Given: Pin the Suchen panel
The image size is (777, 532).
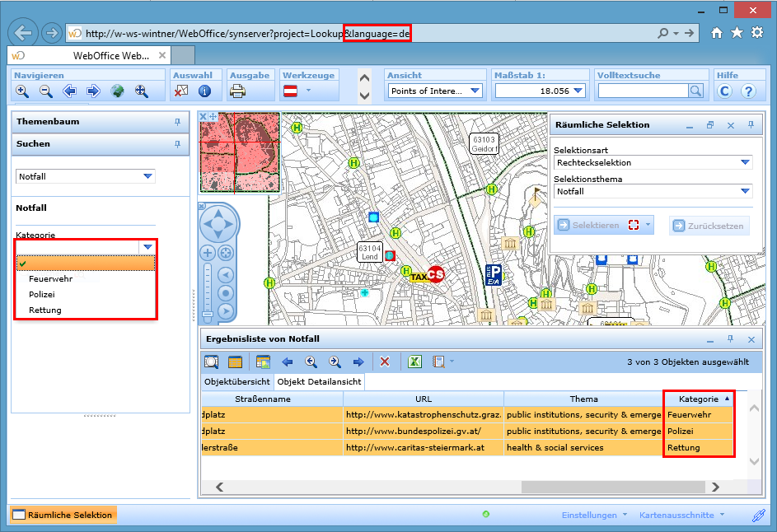Looking at the screenshot, I should (x=177, y=144).
